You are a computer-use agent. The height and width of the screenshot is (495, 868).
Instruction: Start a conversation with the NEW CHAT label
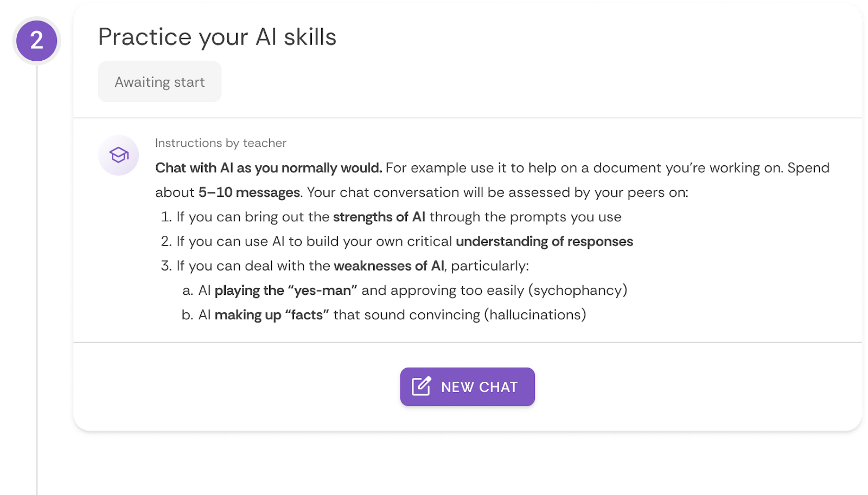click(479, 387)
